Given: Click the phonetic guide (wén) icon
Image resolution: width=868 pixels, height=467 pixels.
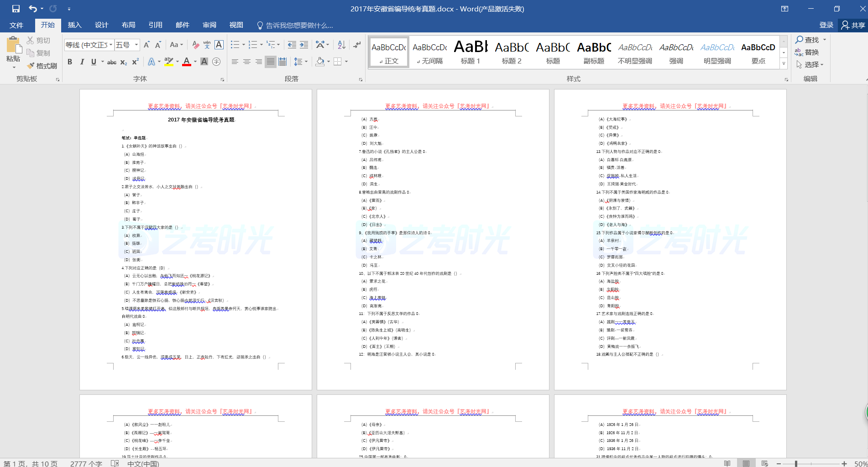Looking at the screenshot, I should [x=207, y=45].
